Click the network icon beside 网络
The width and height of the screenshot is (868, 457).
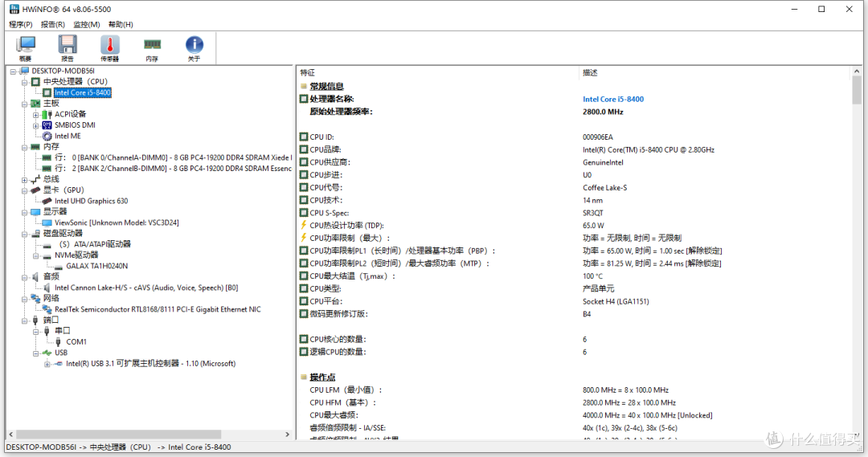(x=35, y=298)
